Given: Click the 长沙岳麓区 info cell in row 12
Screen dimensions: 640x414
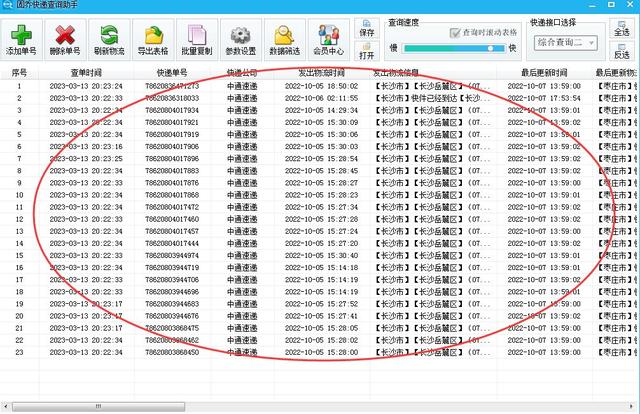Looking at the screenshot, I should pyautogui.click(x=433, y=219).
